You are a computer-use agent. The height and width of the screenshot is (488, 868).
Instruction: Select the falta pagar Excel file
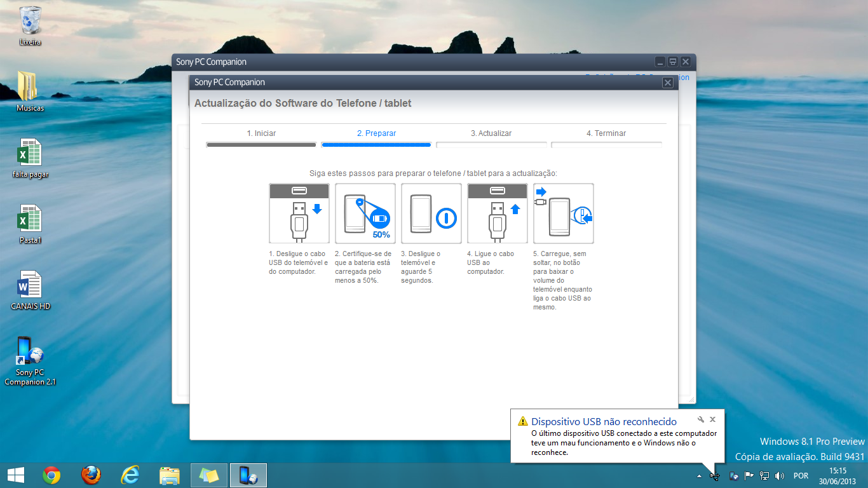point(30,158)
